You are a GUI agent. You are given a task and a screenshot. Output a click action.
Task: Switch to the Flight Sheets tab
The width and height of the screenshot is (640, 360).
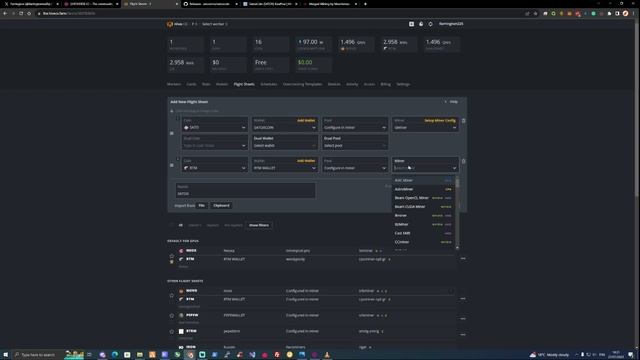(x=244, y=84)
